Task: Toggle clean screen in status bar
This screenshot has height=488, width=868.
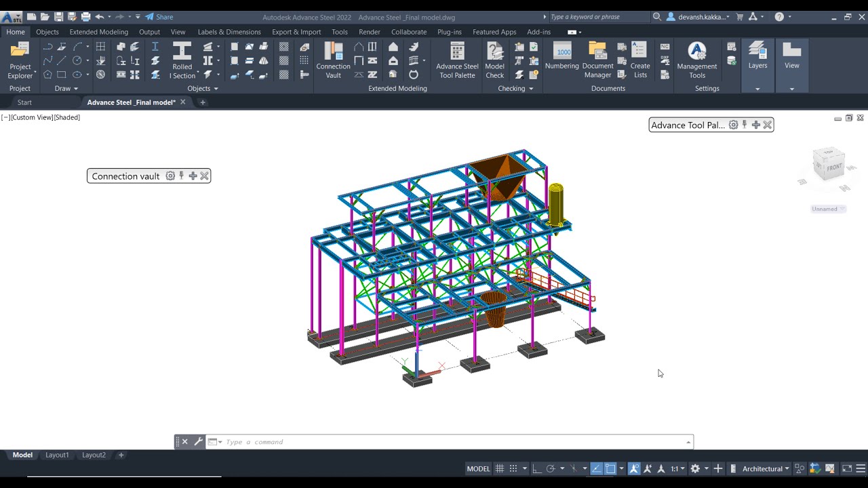Action: click(847, 468)
